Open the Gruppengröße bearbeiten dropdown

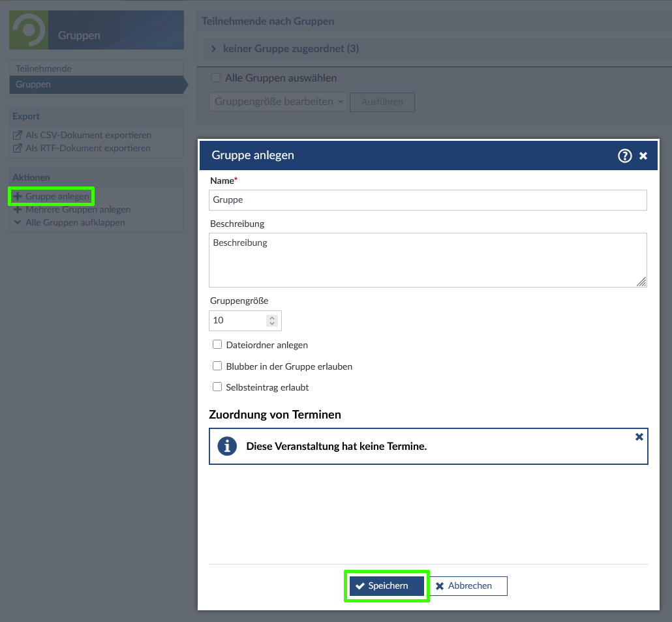click(x=279, y=102)
